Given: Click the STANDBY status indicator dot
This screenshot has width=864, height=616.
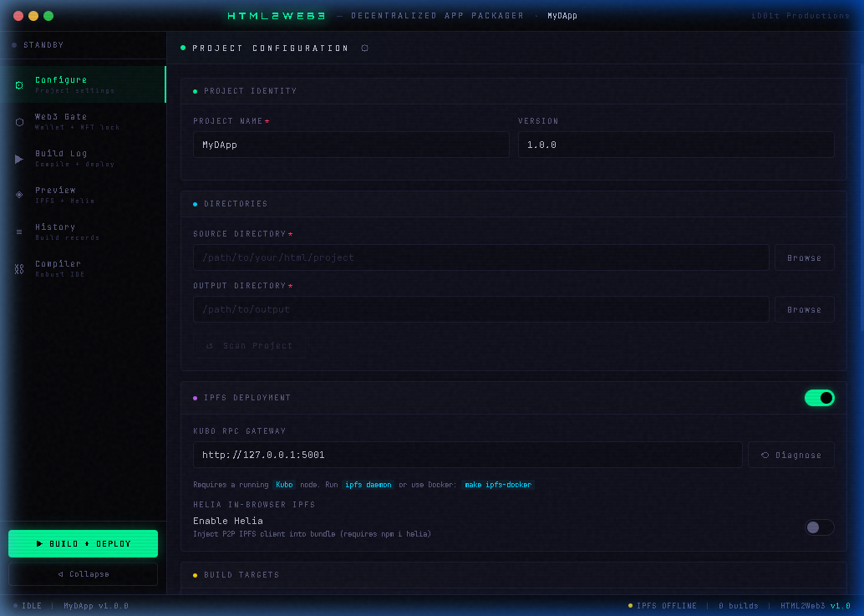Looking at the screenshot, I should click(14, 45).
